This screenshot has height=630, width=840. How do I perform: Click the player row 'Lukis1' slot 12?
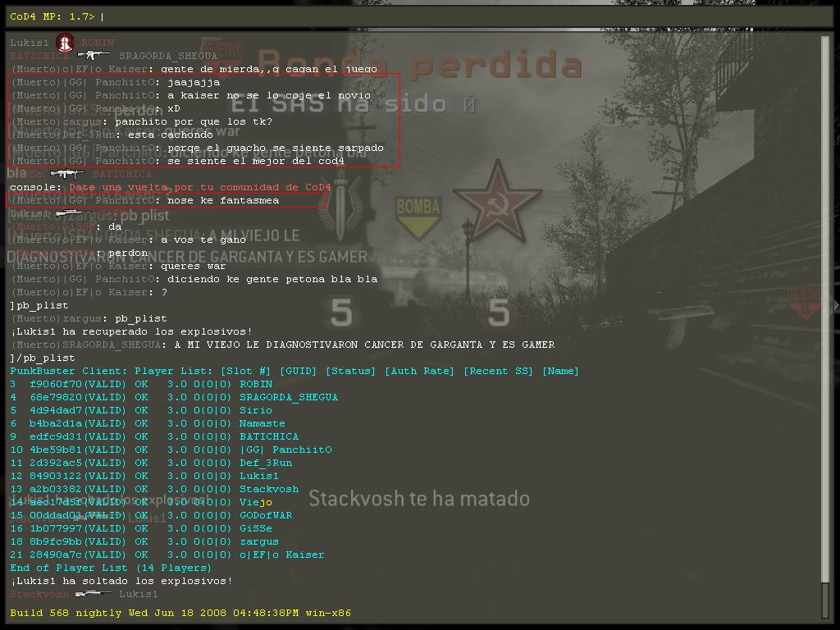(x=144, y=476)
